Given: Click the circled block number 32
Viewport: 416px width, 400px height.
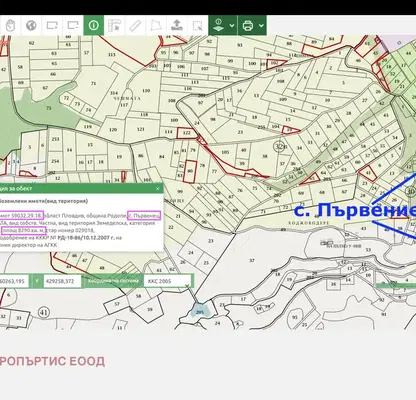Looking at the screenshot, I should (279, 146).
